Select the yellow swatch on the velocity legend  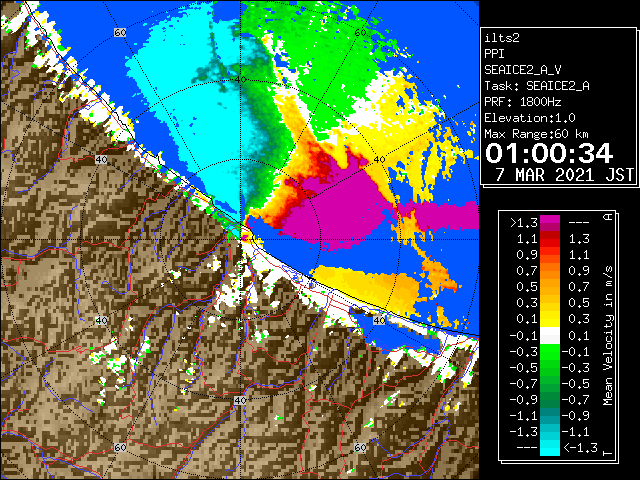550,319
